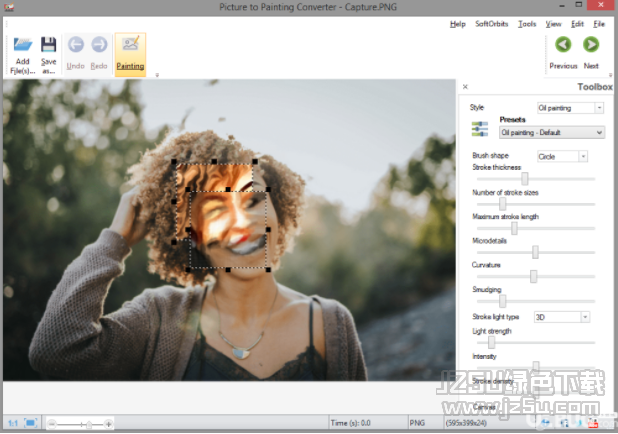Open the Brush shape dropdown
618x434 pixels.
[583, 156]
